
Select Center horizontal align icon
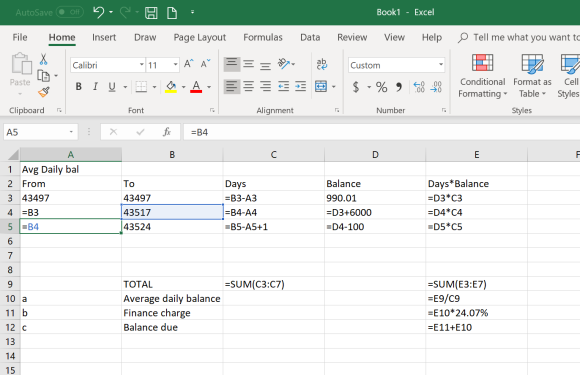click(x=249, y=87)
